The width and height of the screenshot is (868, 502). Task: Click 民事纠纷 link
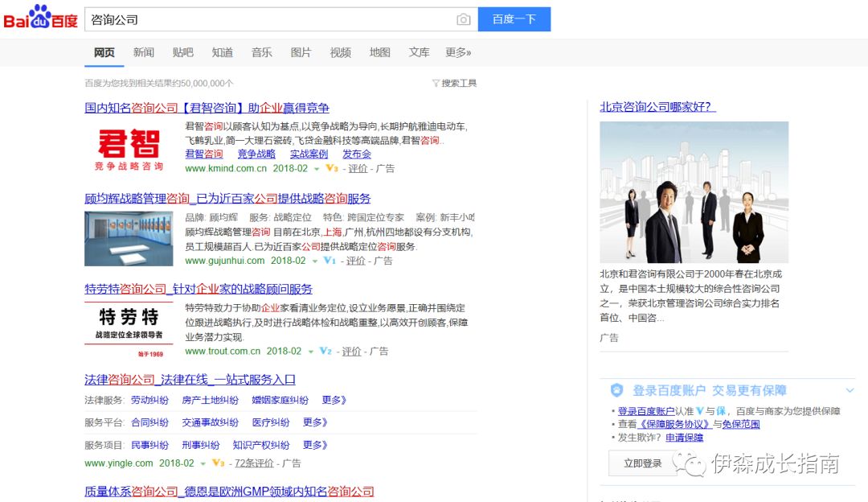[149, 445]
